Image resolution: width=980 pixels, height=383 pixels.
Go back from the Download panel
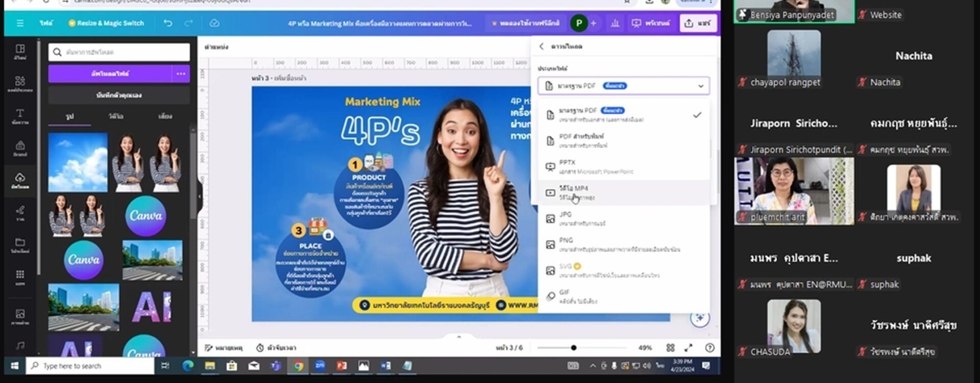point(542,46)
